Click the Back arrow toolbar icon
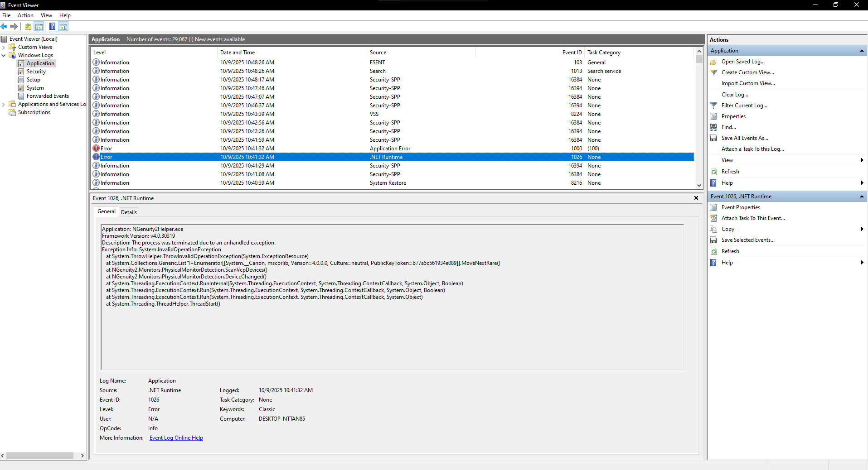868x470 pixels. [x=4, y=26]
